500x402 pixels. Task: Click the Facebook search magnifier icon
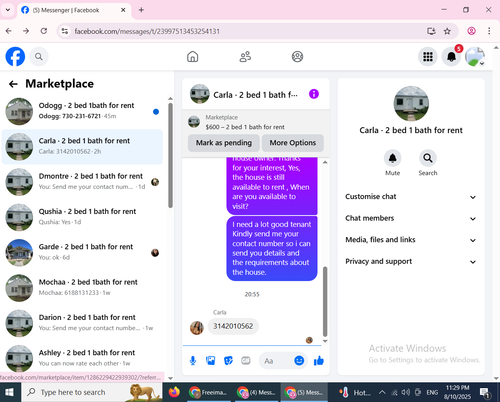click(39, 57)
